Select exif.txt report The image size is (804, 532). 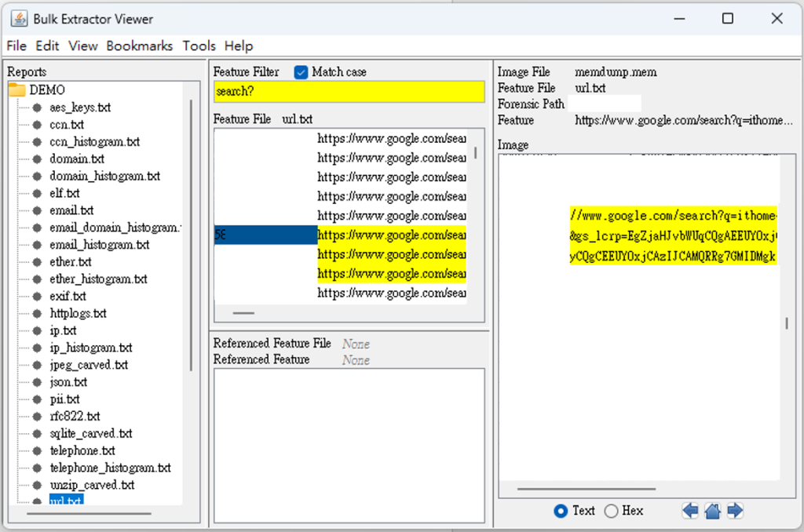68,297
